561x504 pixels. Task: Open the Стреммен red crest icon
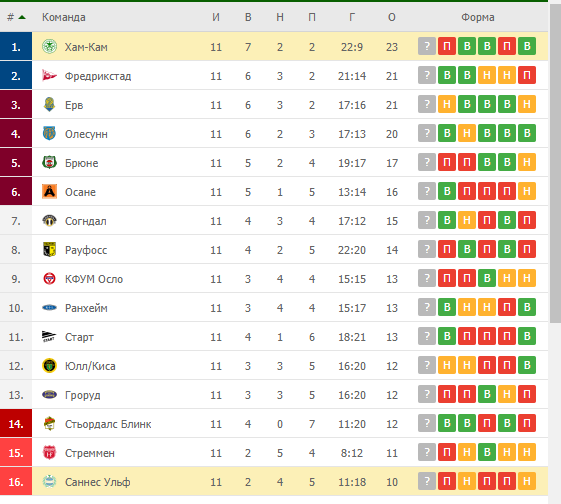click(x=49, y=452)
